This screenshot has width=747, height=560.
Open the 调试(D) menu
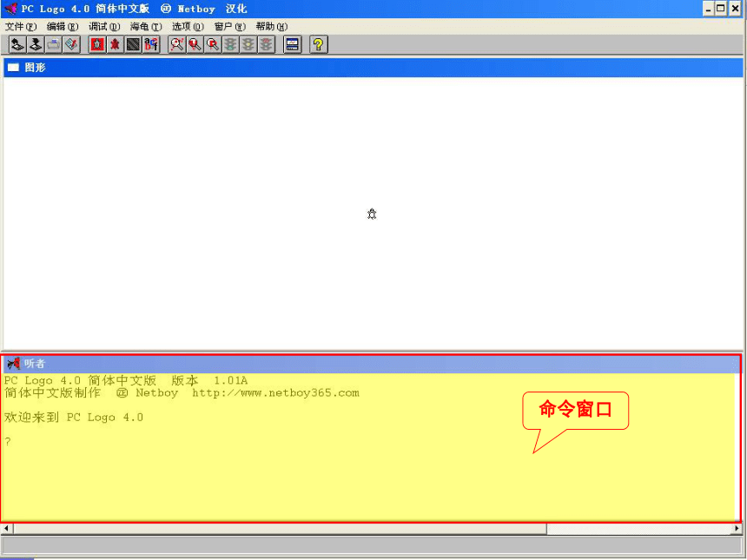[104, 27]
